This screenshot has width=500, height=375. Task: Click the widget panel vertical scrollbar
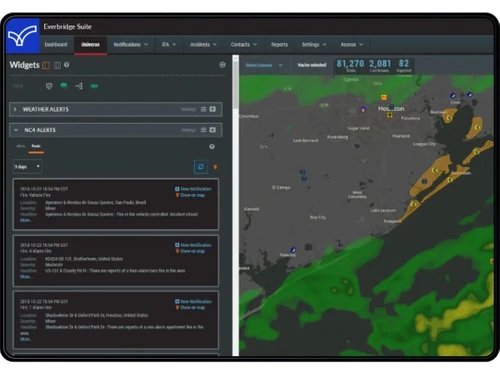(x=236, y=85)
